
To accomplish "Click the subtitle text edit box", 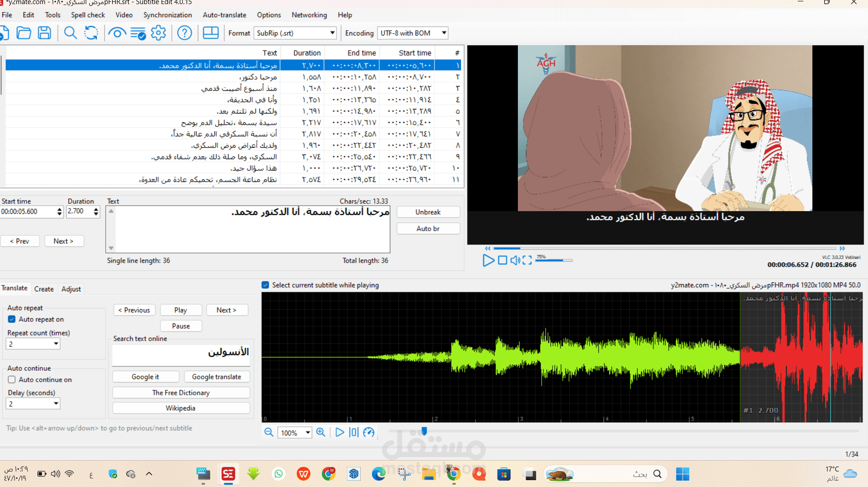I will click(248, 229).
